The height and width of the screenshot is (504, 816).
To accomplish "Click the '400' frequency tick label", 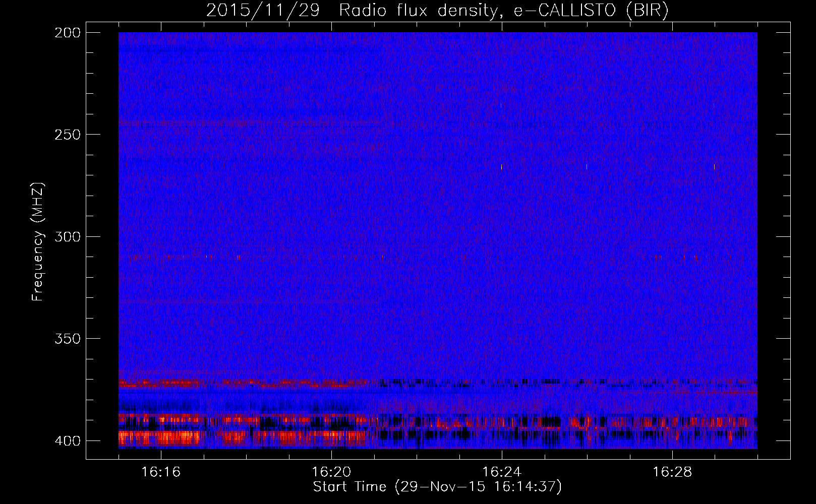I will click(68, 440).
